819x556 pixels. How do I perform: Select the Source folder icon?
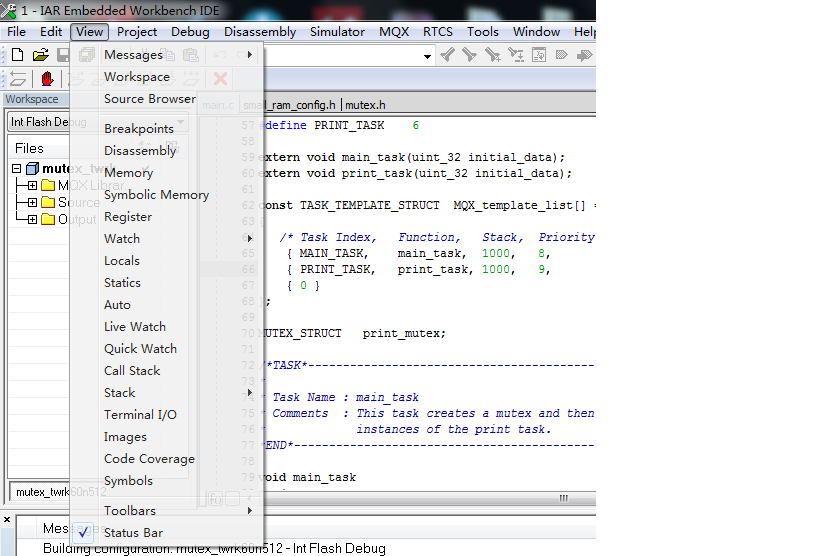48,202
